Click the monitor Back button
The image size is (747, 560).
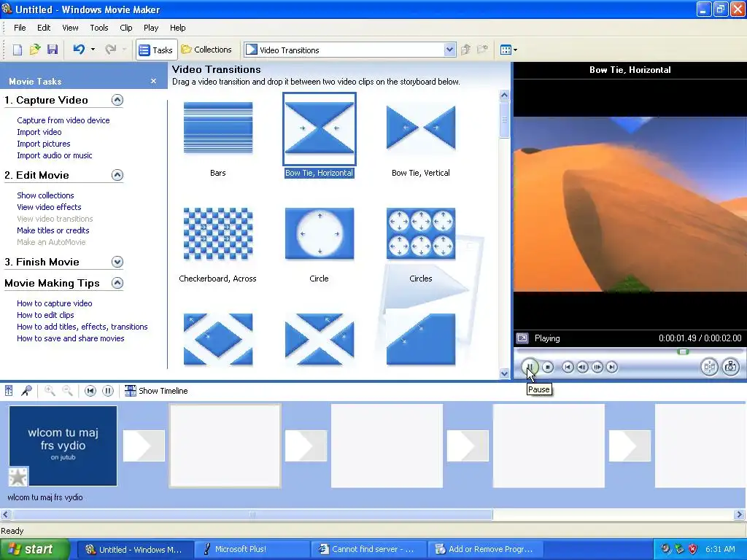coord(568,367)
